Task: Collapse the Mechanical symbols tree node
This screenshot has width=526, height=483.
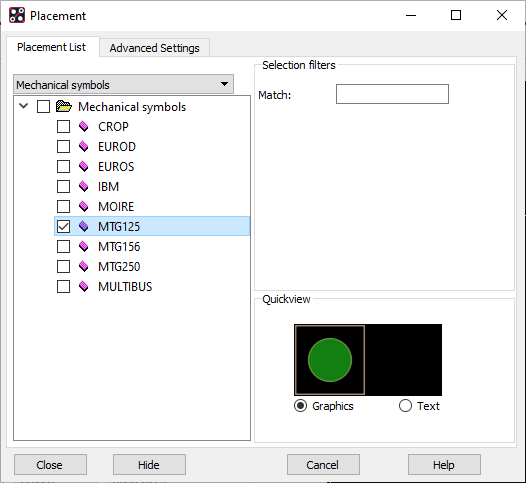Action: 23,106
